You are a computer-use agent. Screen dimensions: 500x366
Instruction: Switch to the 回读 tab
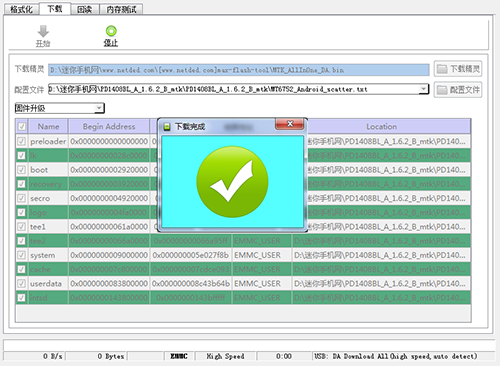tap(85, 9)
